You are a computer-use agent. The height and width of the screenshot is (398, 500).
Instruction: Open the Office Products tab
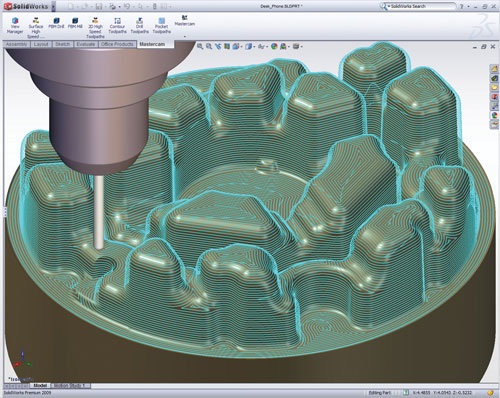117,44
